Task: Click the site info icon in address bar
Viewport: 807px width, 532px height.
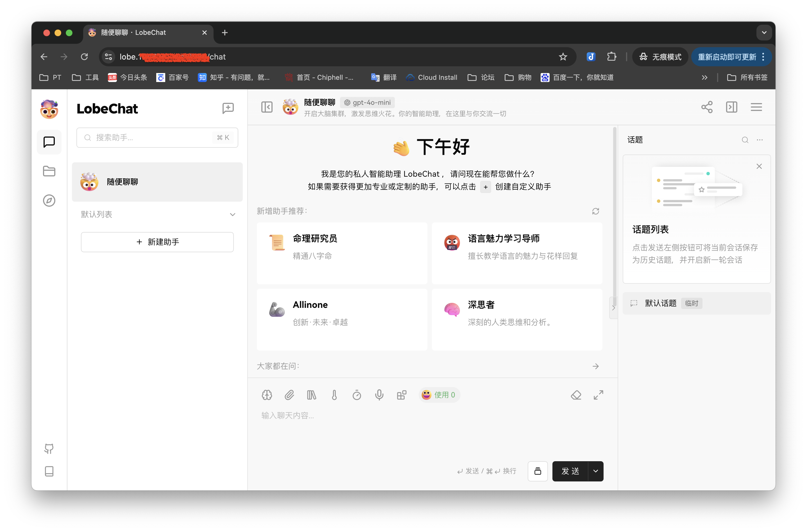Action: (x=108, y=57)
